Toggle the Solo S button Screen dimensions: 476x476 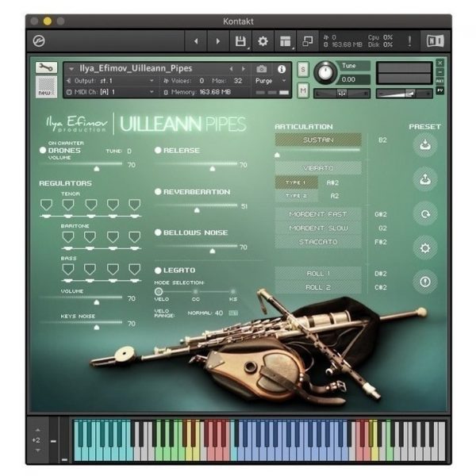point(303,70)
